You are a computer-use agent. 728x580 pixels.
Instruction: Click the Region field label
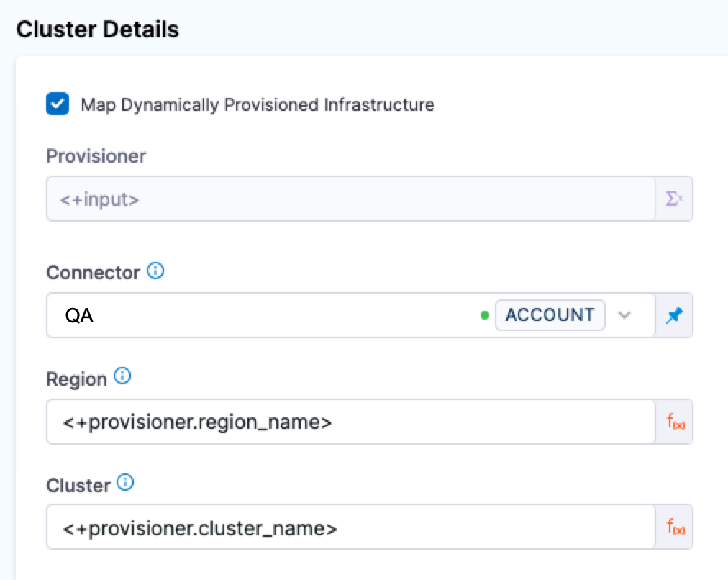pyautogui.click(x=76, y=379)
